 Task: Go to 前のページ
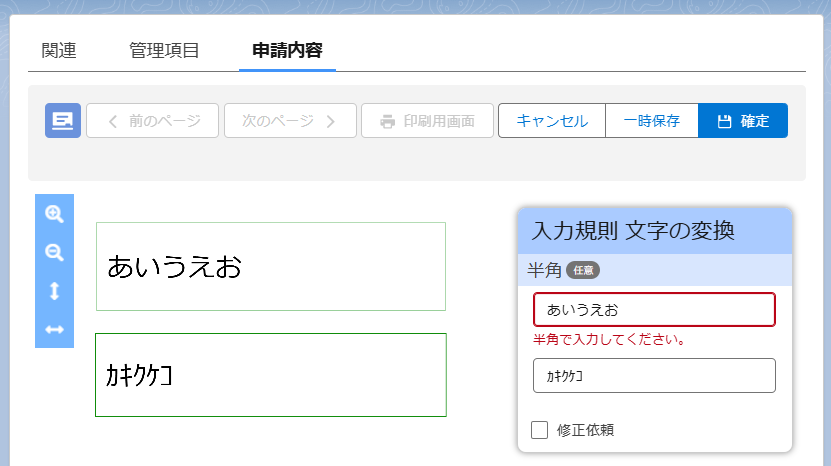pyautogui.click(x=153, y=121)
